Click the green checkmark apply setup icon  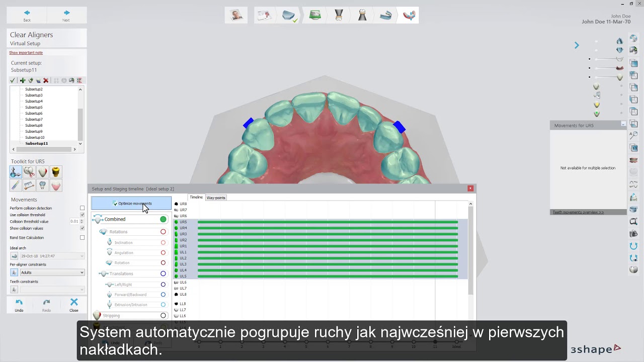[13, 80]
